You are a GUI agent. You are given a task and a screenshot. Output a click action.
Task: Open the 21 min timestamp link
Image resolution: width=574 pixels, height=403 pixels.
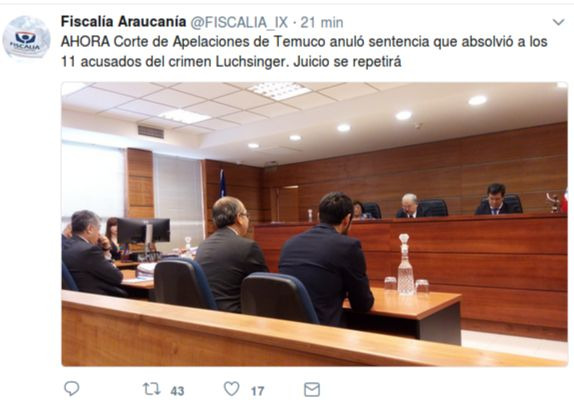(322, 23)
